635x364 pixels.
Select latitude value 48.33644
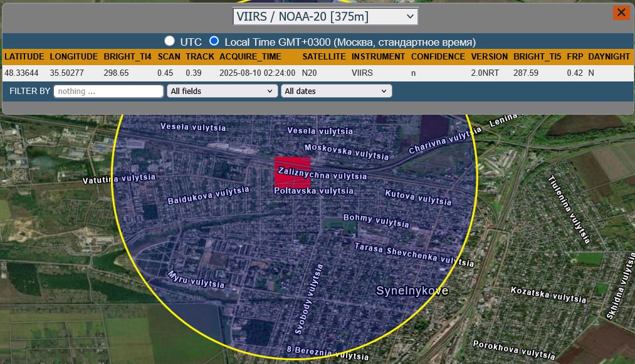21,73
